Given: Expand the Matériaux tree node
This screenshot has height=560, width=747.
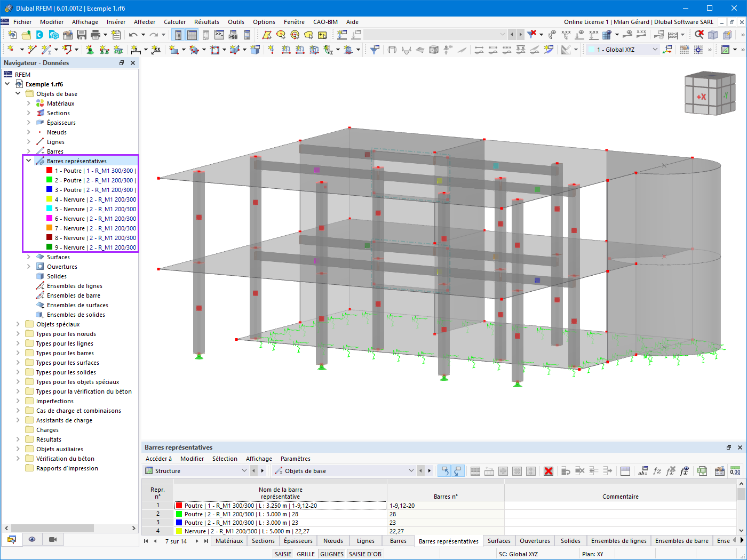Looking at the screenshot, I should (x=29, y=103).
